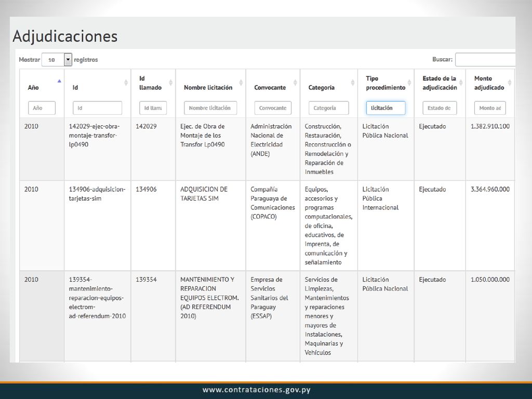Click Empresa de Servicios Sanitarios (ESSAP)
The image size is (532, 399).
tap(269, 298)
